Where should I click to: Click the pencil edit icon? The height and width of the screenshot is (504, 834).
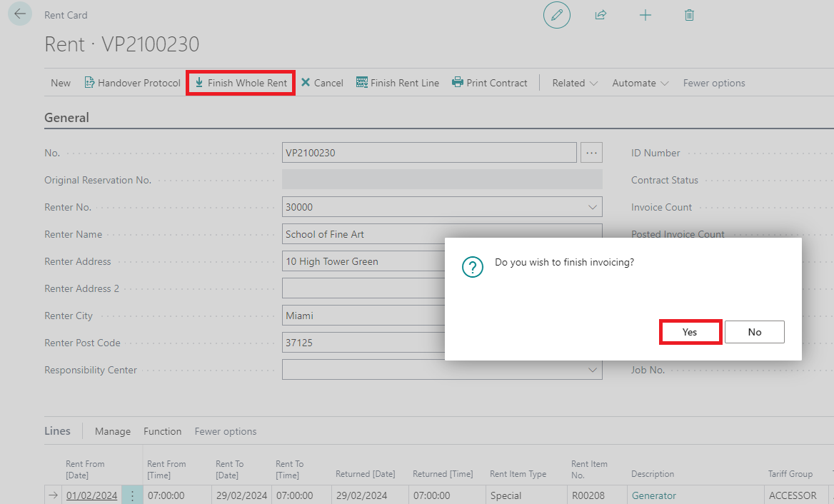click(x=557, y=15)
